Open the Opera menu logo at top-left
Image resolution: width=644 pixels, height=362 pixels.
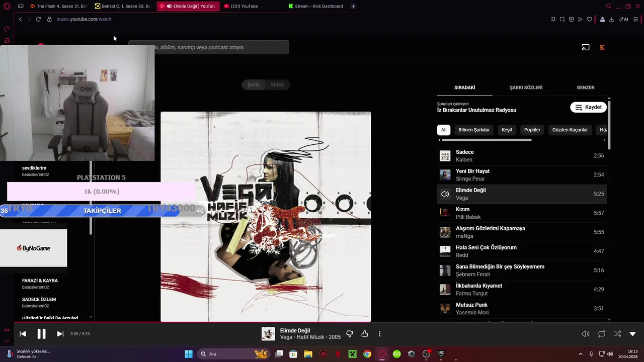7,6
